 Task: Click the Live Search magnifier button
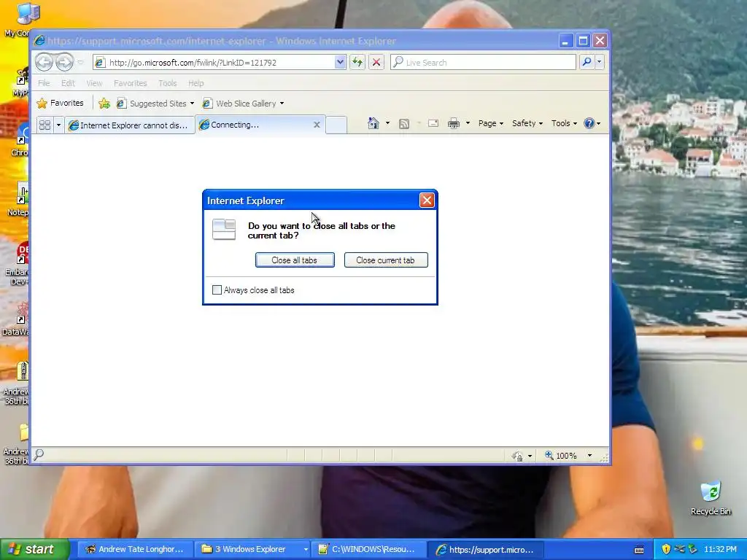click(587, 62)
